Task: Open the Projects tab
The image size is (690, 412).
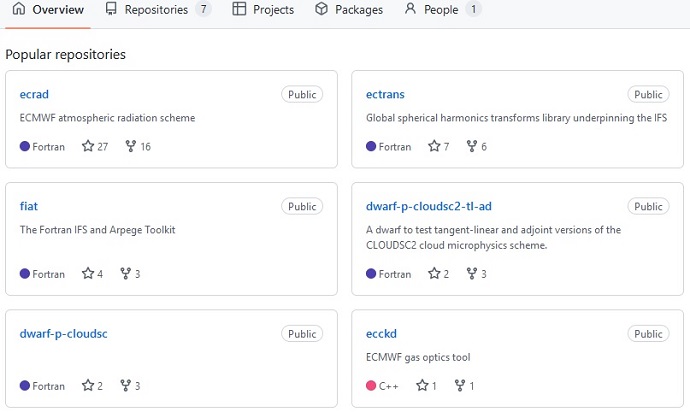Action: (x=263, y=10)
